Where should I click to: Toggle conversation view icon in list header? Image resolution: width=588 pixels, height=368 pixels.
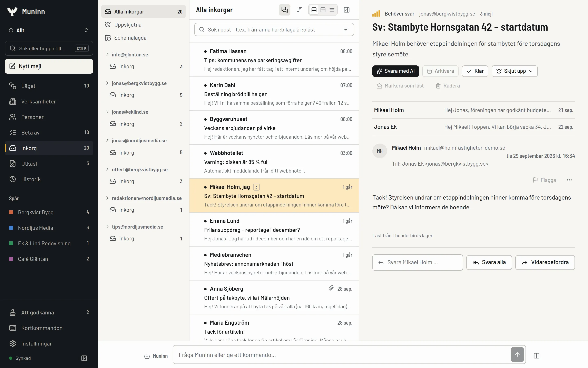point(284,10)
